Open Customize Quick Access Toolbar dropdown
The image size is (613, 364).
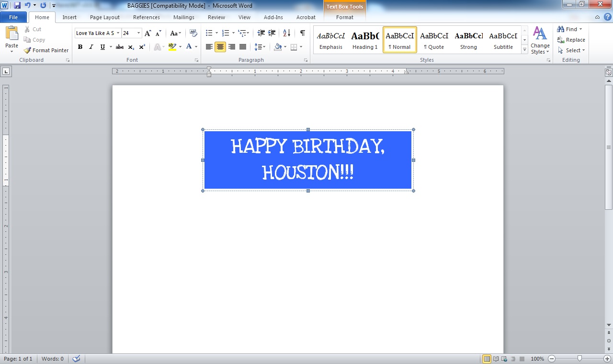tap(54, 6)
